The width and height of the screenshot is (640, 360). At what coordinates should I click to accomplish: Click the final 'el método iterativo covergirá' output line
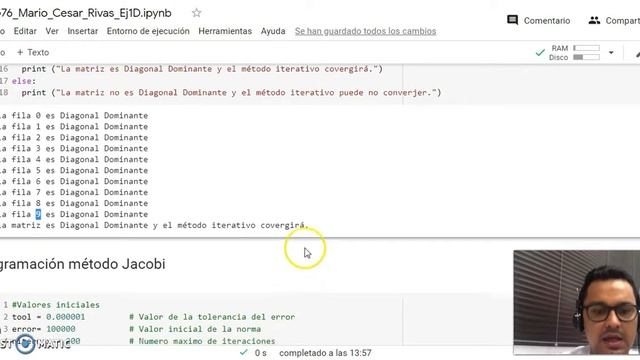click(154, 225)
